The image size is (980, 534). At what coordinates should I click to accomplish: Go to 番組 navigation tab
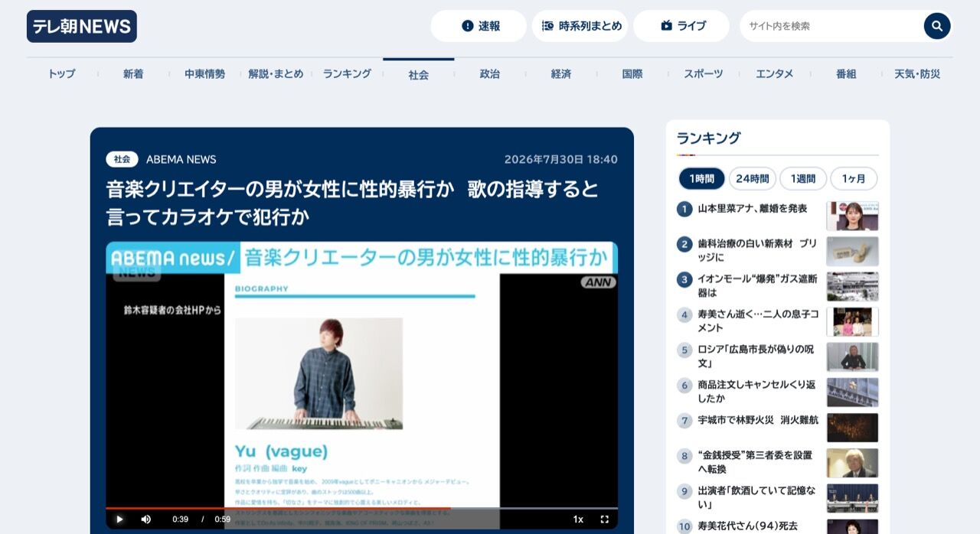[846, 74]
